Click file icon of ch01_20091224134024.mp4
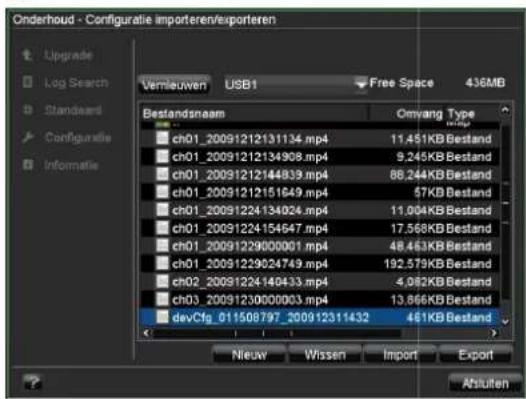The width and height of the screenshot is (526, 399). [x=162, y=209]
